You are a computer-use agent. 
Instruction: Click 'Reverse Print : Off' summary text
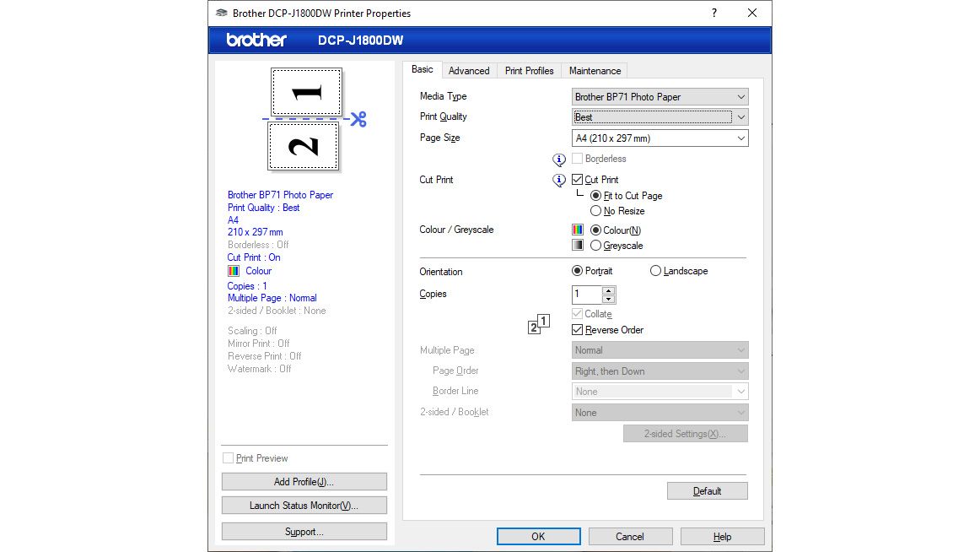264,356
